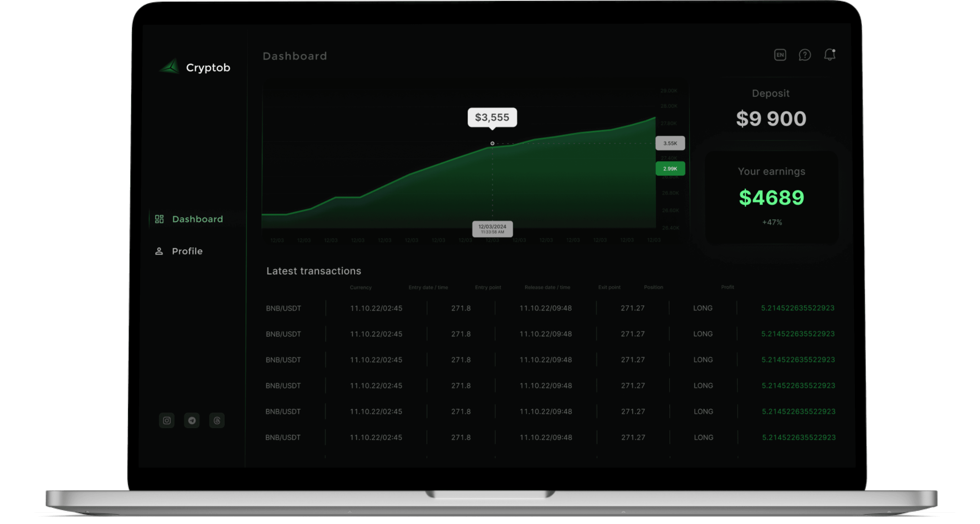Click the Exit point column header
Image resolution: width=980 pixels, height=524 pixels.
click(x=609, y=287)
